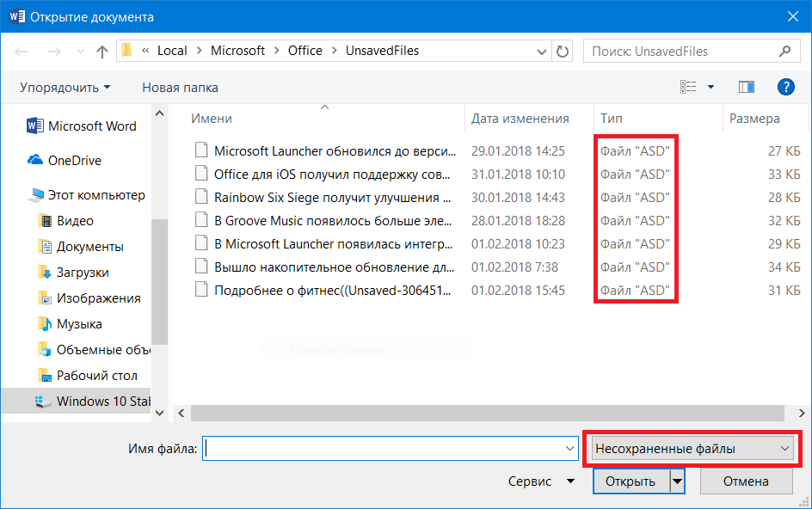This screenshot has height=509, width=812.
Task: Click the folder icon in address bar
Action: [x=127, y=51]
